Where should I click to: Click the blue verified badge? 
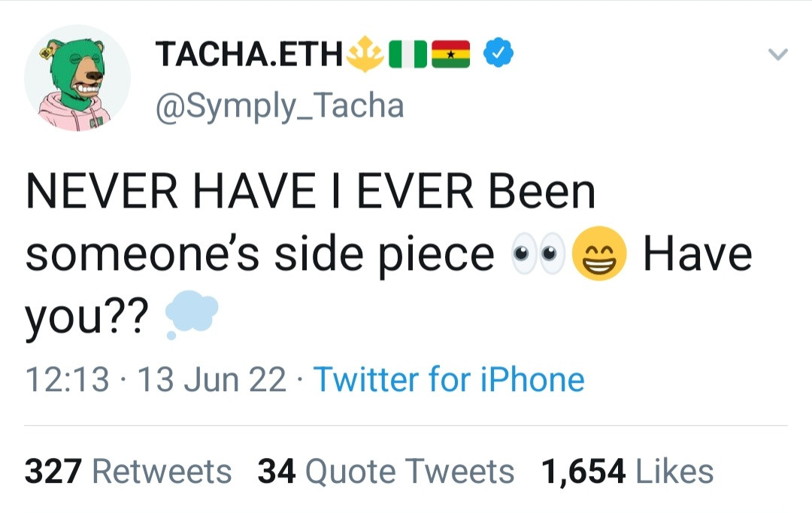point(498,53)
